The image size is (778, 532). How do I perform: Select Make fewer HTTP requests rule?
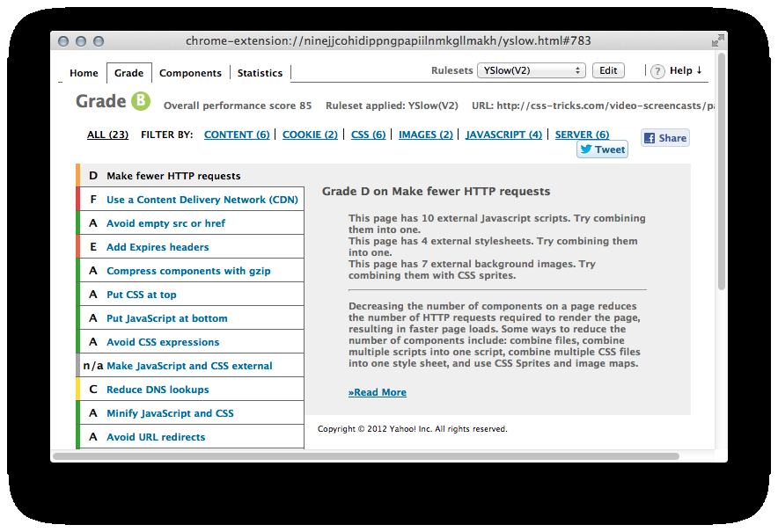[190, 176]
